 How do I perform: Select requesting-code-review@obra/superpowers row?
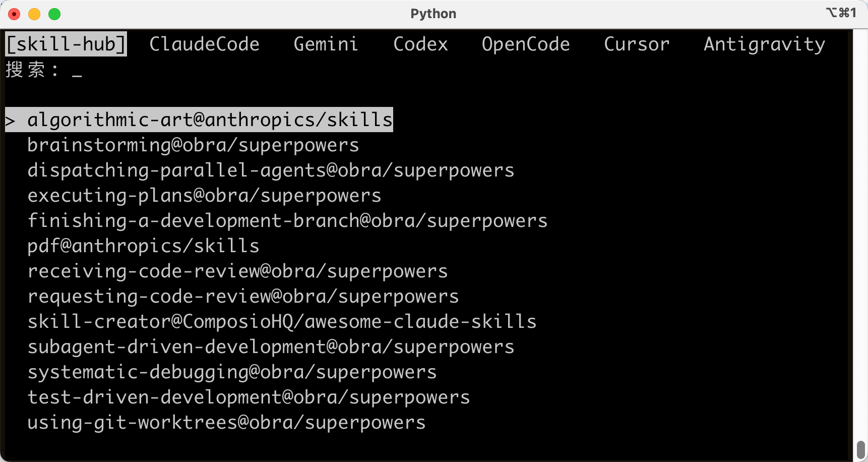[x=243, y=297]
